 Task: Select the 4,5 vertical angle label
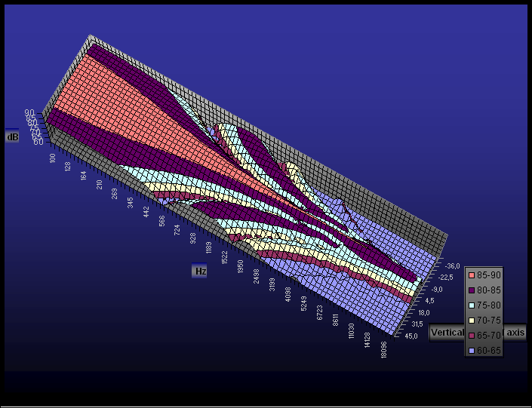pyautogui.click(x=429, y=300)
